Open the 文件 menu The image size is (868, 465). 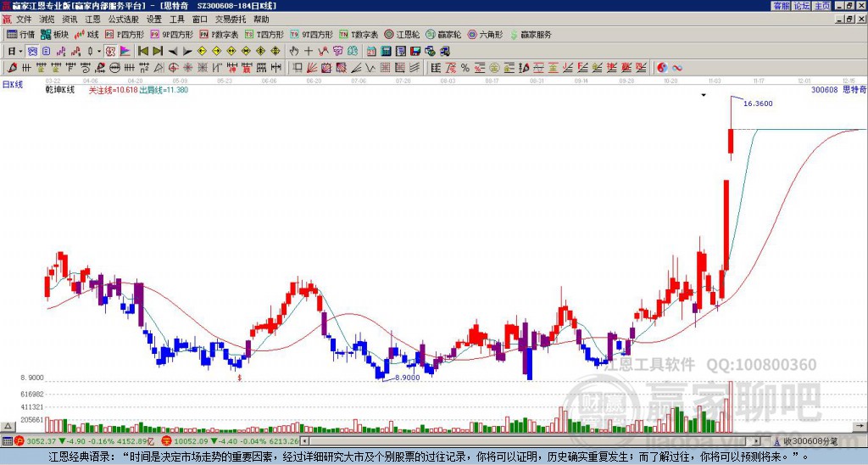tap(23, 20)
